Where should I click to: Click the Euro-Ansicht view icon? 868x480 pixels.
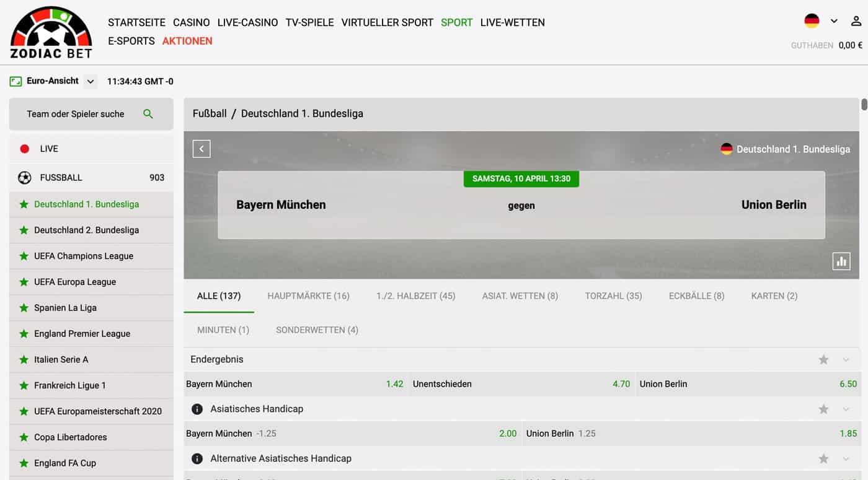15,81
